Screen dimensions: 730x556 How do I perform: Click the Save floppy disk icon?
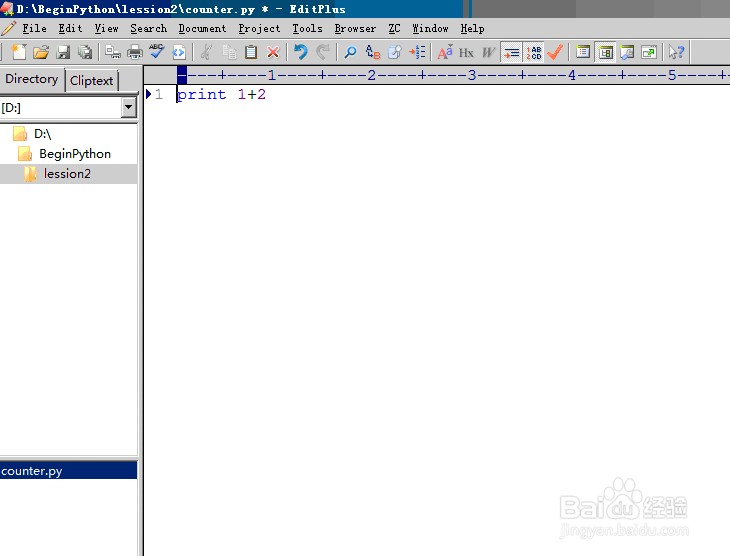tap(63, 52)
